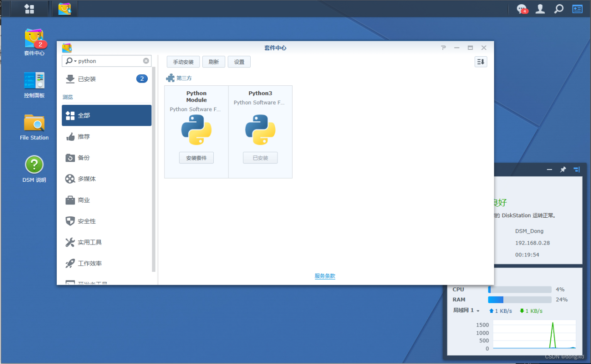Viewport: 591px width, 364px height.
Task: Open the user account options icon
Action: click(x=540, y=9)
